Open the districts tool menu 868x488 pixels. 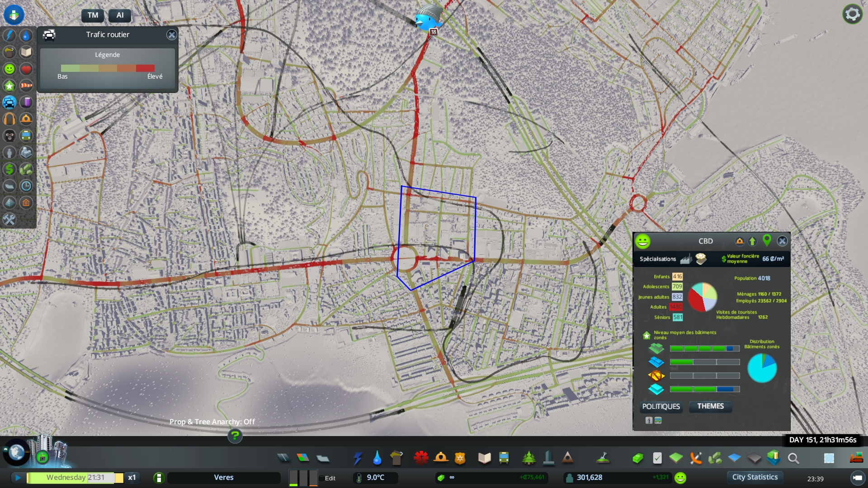[x=322, y=458]
